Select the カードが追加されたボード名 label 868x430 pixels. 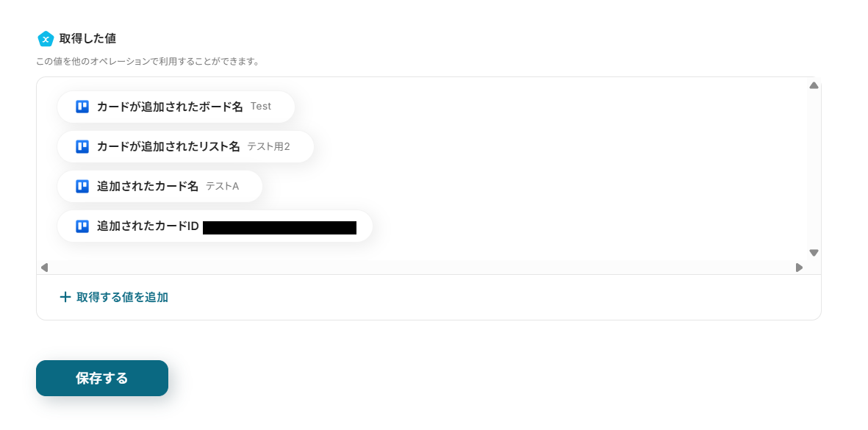170,107
